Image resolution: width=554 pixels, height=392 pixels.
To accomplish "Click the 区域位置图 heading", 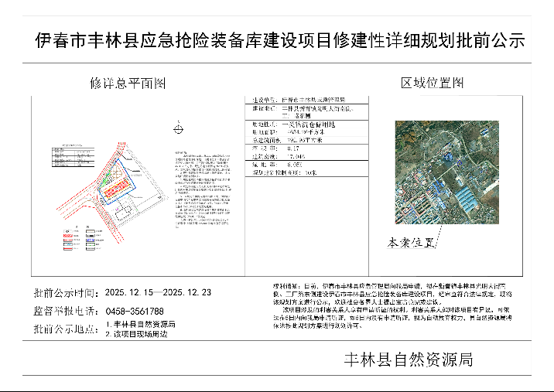I will click(432, 83).
